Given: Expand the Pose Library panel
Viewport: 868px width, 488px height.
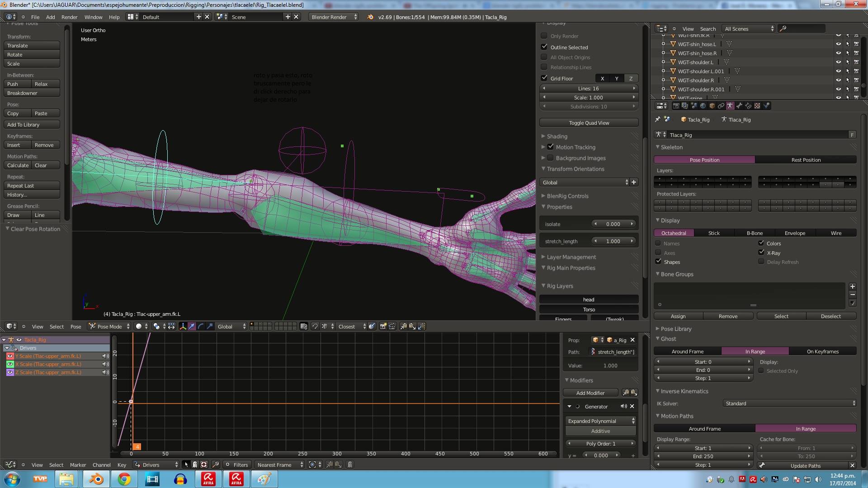Looking at the screenshot, I should (676, 328).
